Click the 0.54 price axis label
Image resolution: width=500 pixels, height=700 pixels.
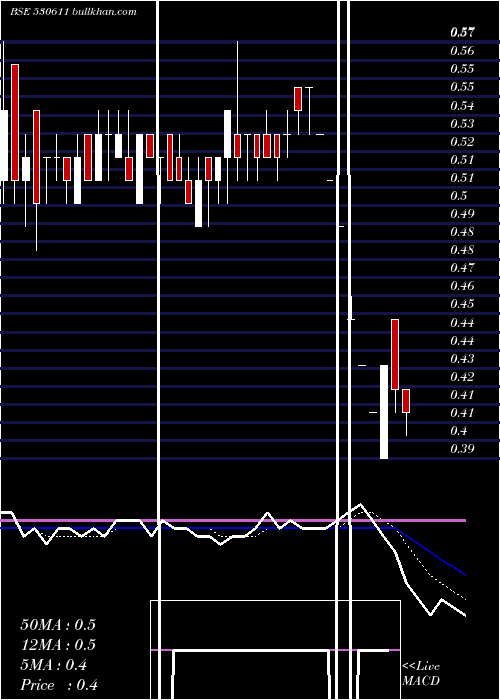tap(462, 106)
